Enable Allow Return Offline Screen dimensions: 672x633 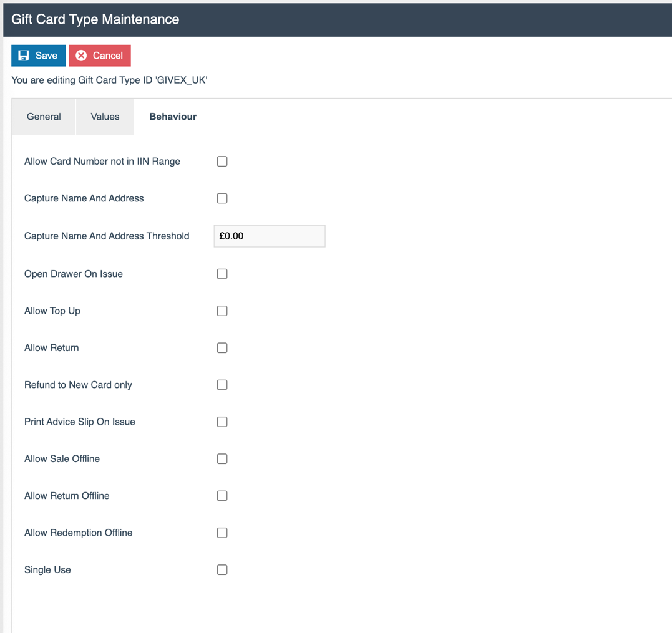pyautogui.click(x=222, y=496)
